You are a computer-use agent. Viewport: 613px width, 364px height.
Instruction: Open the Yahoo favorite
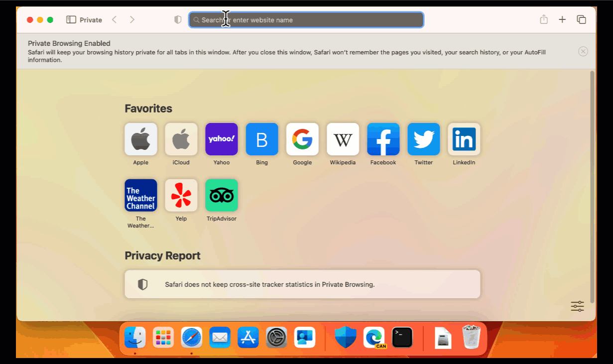pyautogui.click(x=221, y=139)
